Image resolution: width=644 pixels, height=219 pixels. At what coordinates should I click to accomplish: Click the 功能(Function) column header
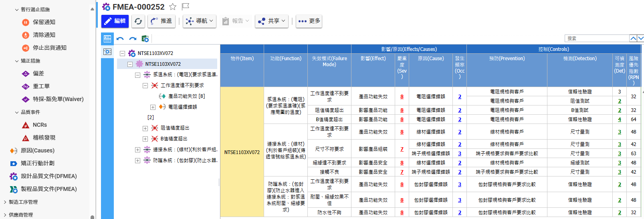click(x=286, y=70)
